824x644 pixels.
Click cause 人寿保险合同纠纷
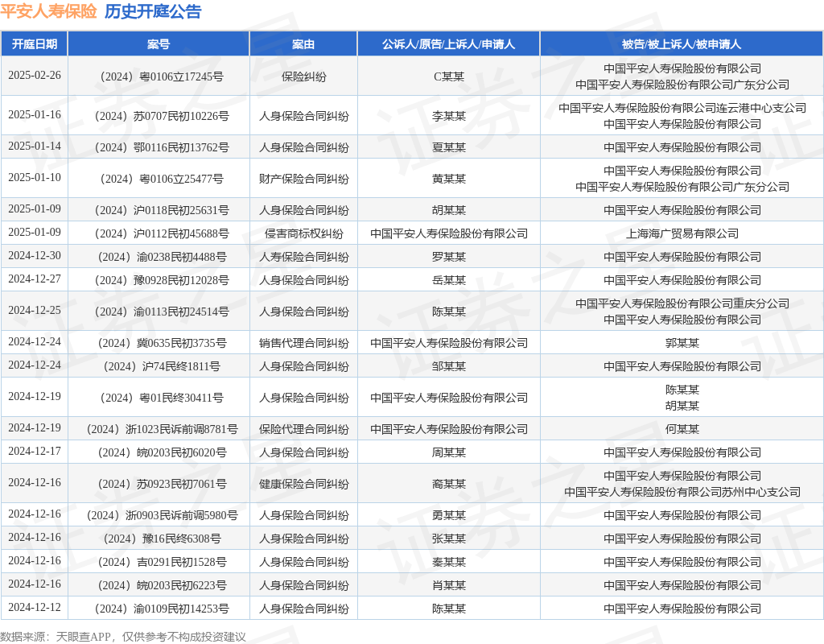click(303, 257)
